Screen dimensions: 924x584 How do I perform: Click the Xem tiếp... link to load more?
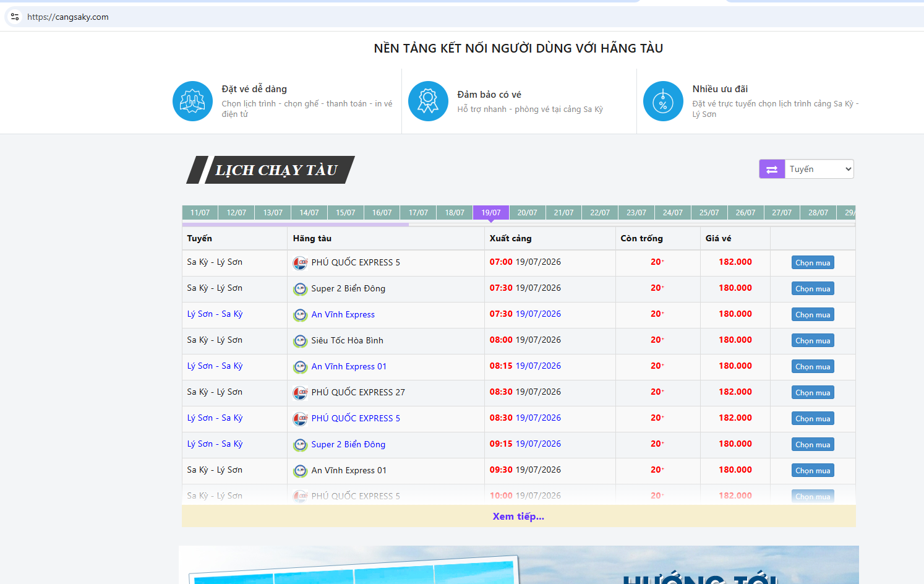click(x=518, y=517)
